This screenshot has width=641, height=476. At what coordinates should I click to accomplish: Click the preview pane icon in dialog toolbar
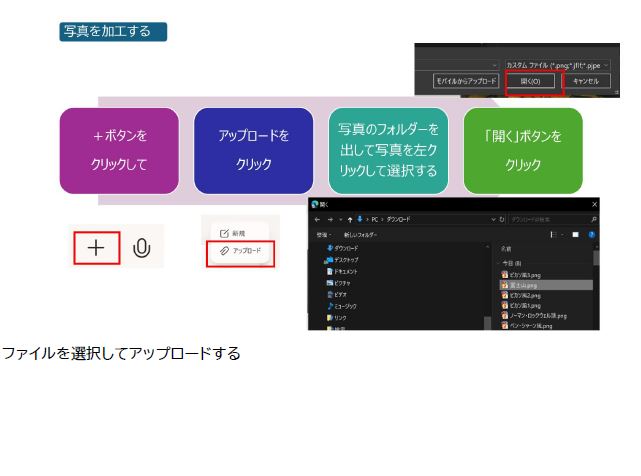(x=575, y=234)
